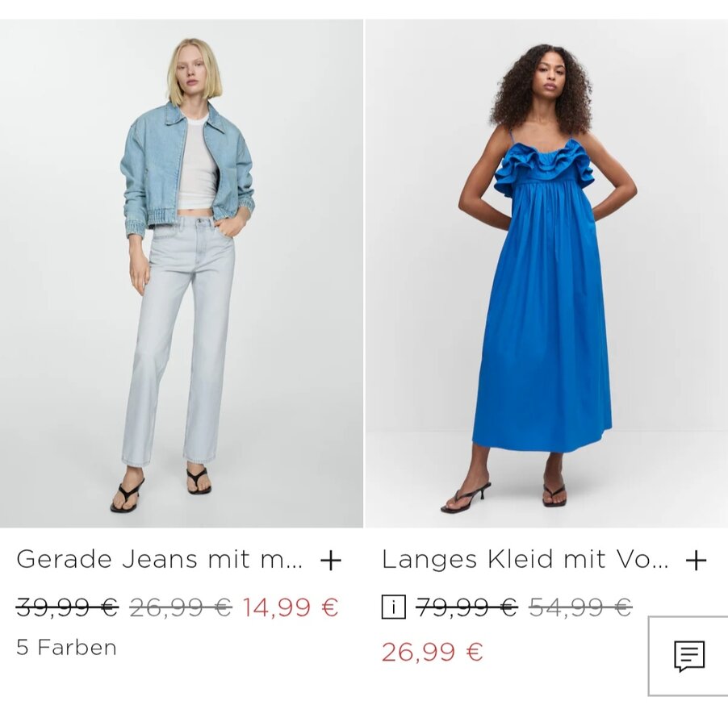The image size is (728, 726).
Task: Open the chat feedback icon
Action: point(689,656)
